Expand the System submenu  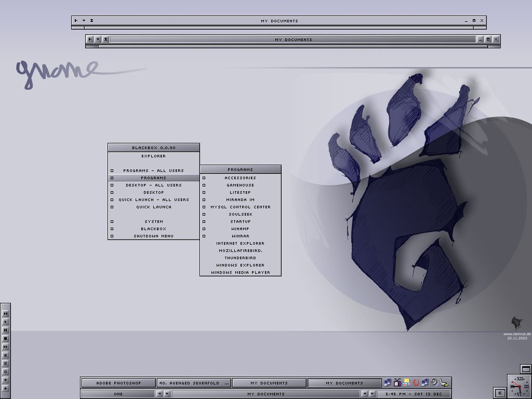point(154,221)
